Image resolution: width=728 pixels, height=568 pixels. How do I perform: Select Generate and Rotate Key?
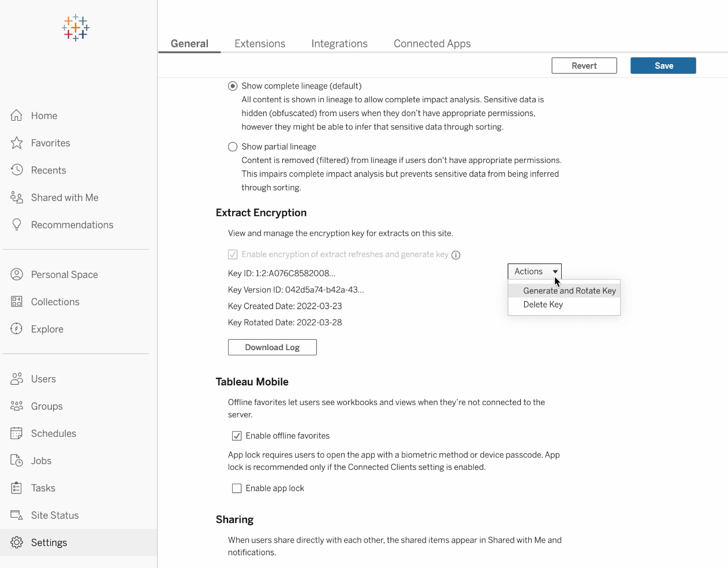(x=569, y=291)
